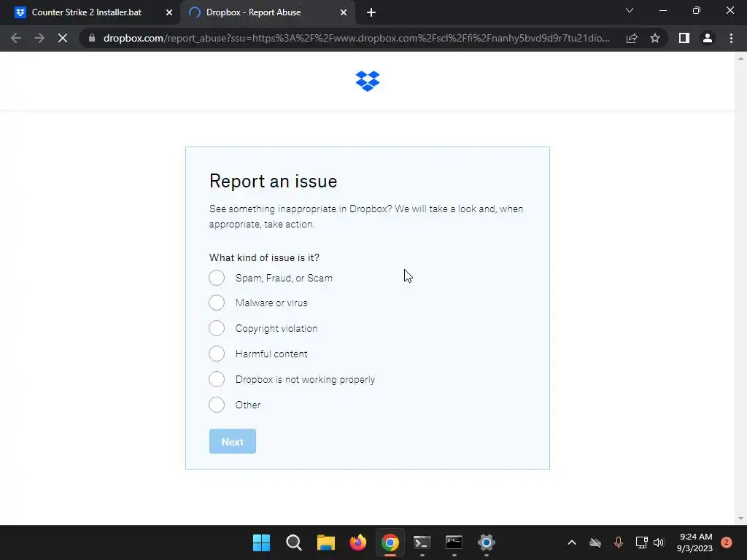Click the cloud sync tray icon

coord(595,542)
